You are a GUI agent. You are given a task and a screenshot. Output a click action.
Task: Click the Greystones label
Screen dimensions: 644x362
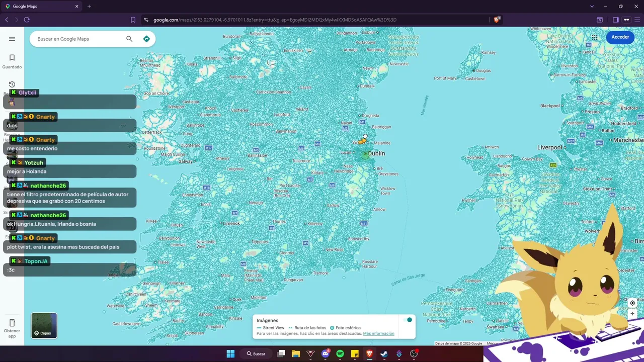(388, 174)
